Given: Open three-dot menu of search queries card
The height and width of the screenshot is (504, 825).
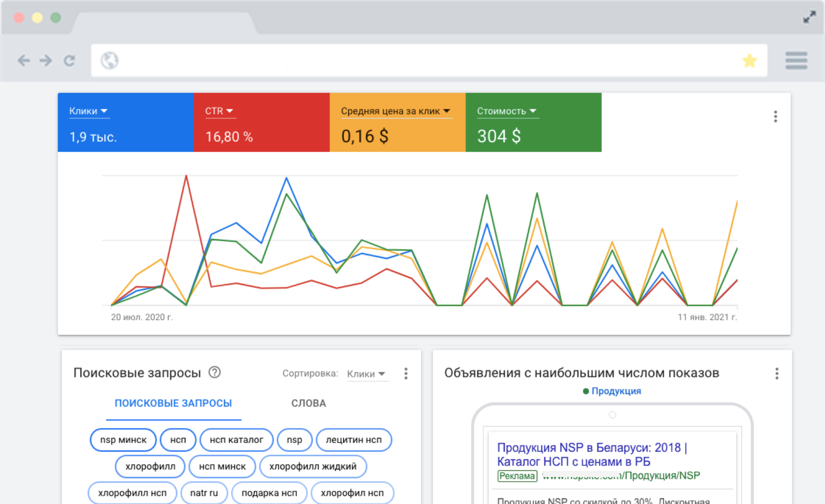Looking at the screenshot, I should click(x=406, y=374).
